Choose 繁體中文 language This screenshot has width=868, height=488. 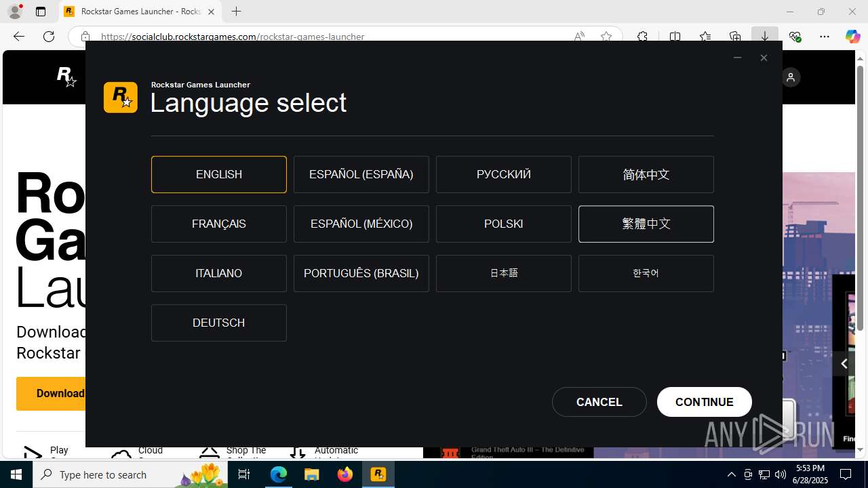point(646,224)
